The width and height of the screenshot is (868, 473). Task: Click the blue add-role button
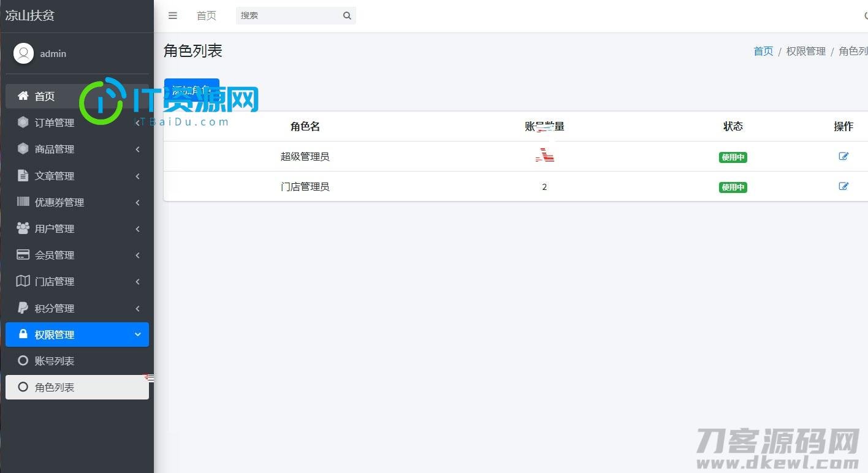pyautogui.click(x=191, y=91)
